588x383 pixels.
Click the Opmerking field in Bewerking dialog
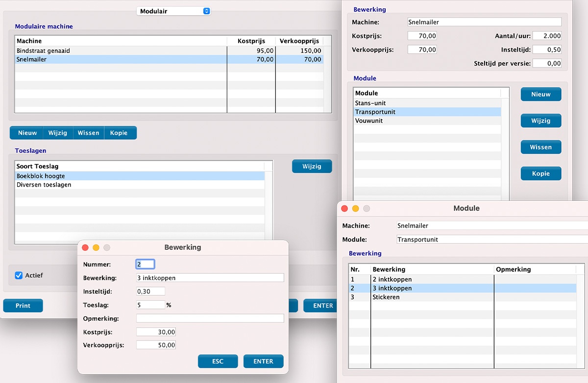210,318
